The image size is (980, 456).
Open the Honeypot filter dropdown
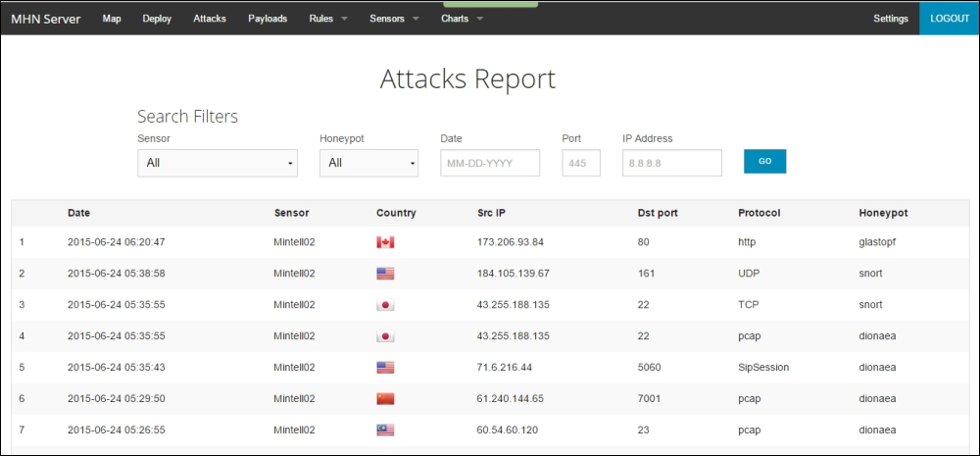point(368,163)
